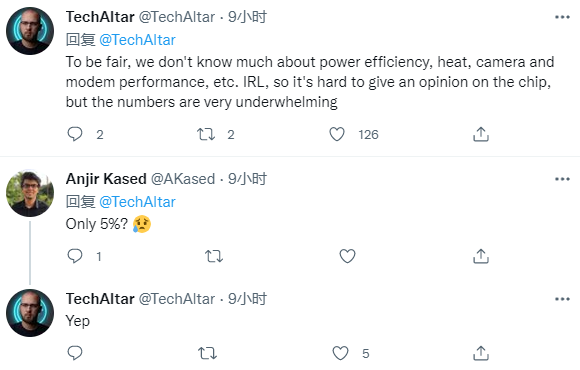Like the 'Yep' tweet with 5 likes
This screenshot has width=580, height=370.
(340, 353)
